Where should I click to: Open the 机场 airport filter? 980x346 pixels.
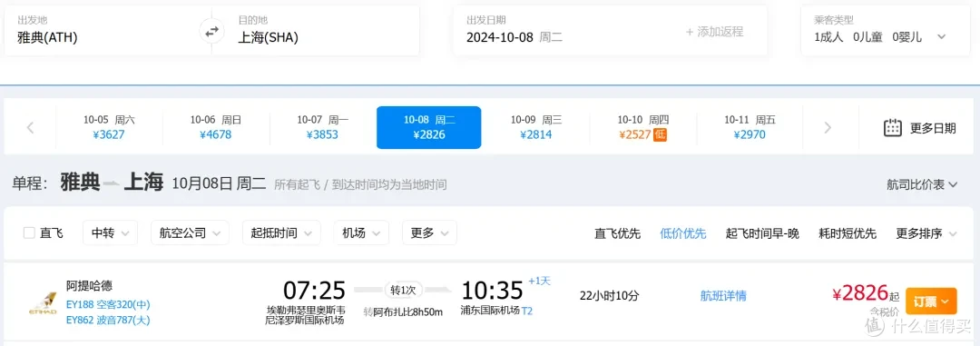click(361, 232)
